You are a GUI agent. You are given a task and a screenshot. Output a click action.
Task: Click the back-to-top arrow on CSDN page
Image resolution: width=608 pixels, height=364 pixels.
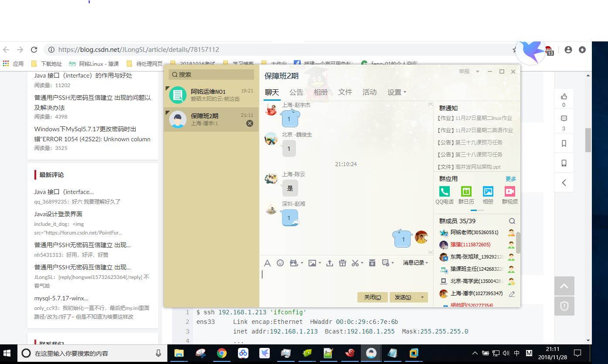[x=564, y=286]
